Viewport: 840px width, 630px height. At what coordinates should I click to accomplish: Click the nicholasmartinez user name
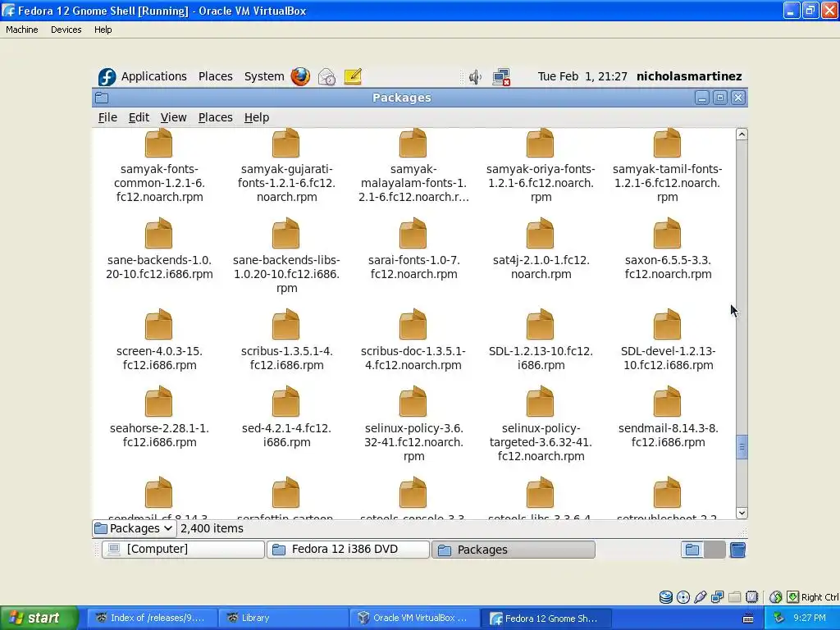pos(689,76)
